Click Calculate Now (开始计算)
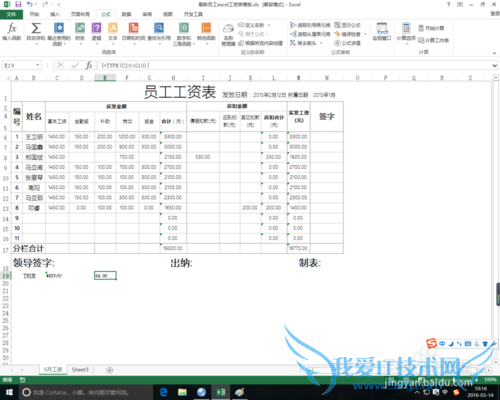Viewport: 500px width, 400px height. [431, 28]
